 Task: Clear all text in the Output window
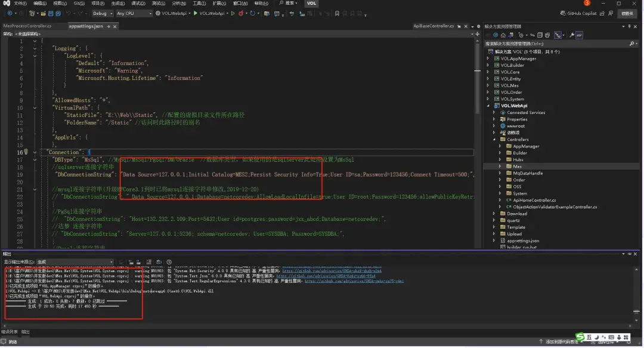148,263
